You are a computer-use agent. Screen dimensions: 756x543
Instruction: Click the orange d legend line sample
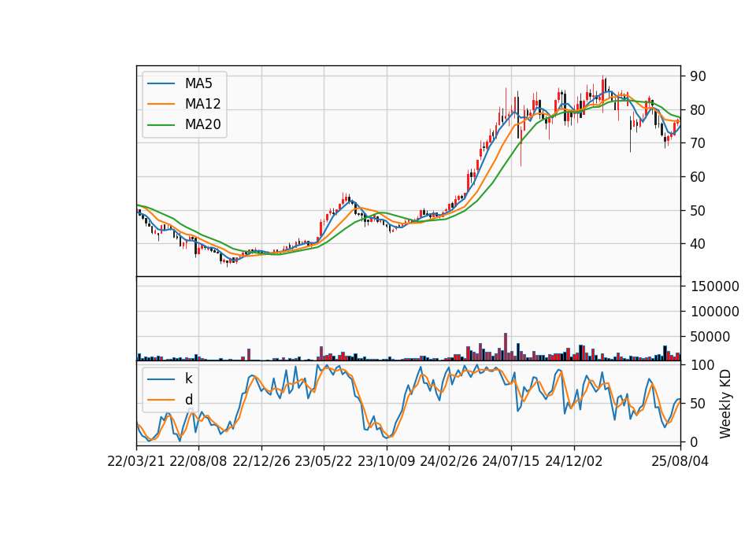point(161,400)
